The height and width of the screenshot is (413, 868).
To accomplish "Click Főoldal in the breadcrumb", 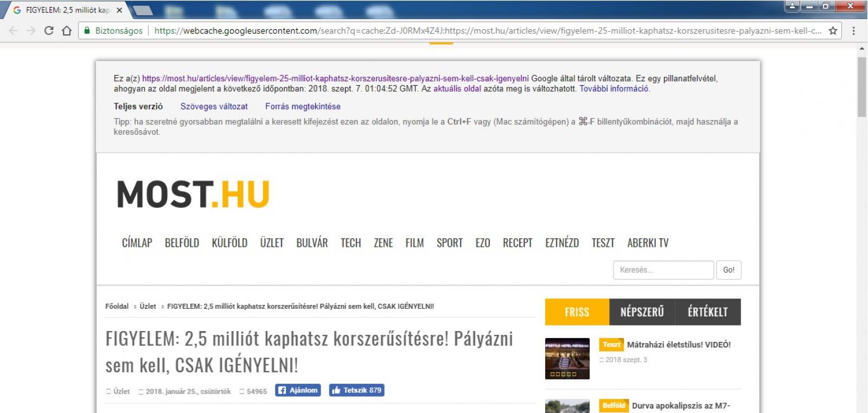I will coord(117,306).
